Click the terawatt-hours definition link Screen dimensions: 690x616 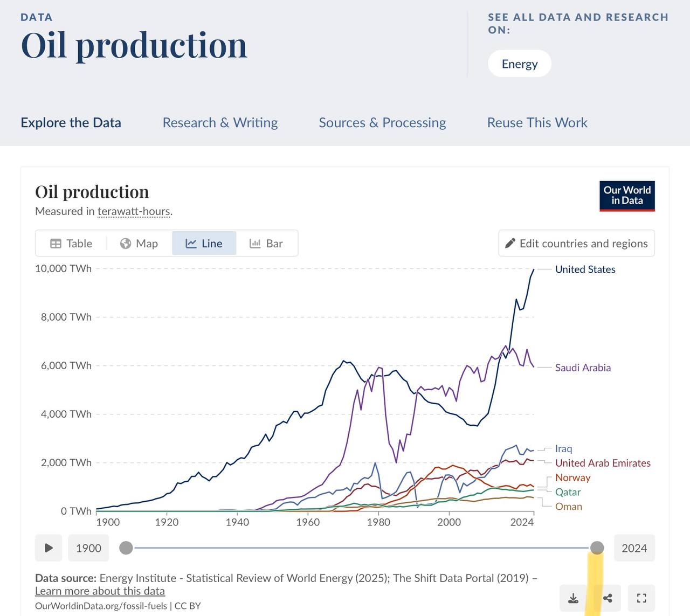[x=134, y=212]
